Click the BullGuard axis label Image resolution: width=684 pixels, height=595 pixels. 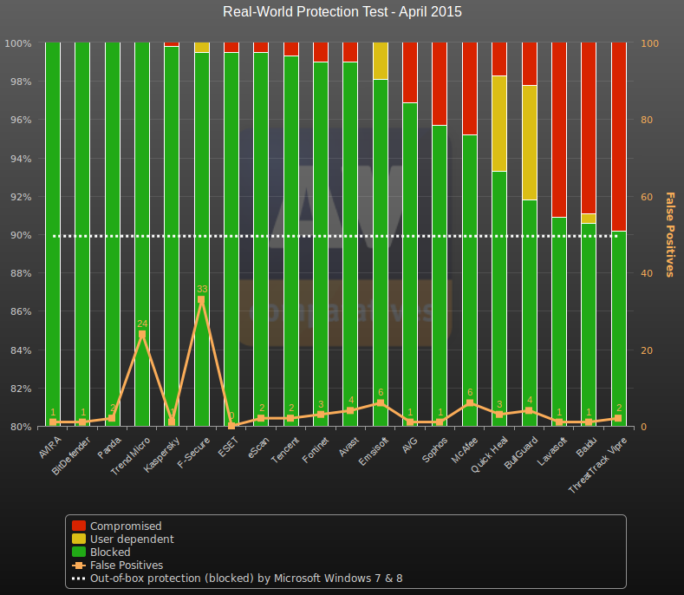520,453
